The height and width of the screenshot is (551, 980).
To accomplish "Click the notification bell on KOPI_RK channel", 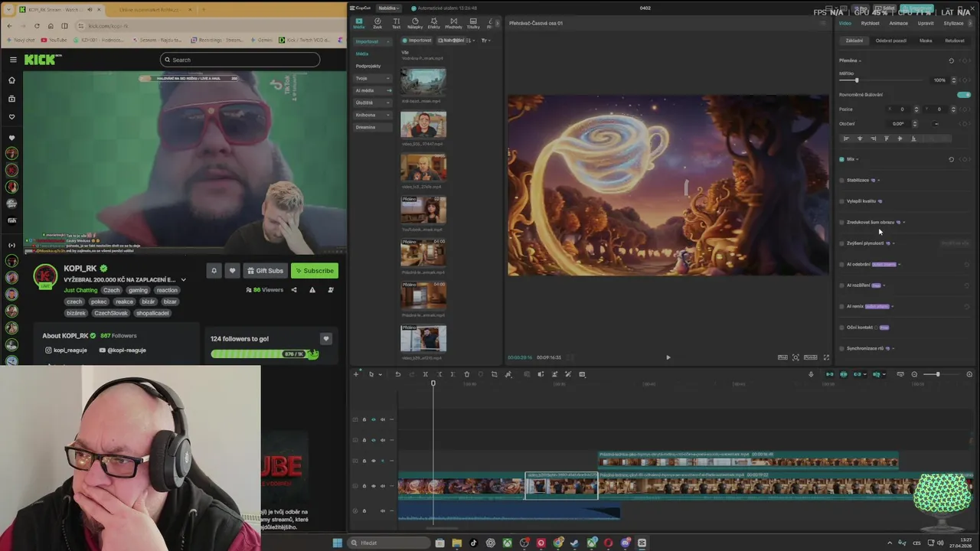I will (x=214, y=270).
